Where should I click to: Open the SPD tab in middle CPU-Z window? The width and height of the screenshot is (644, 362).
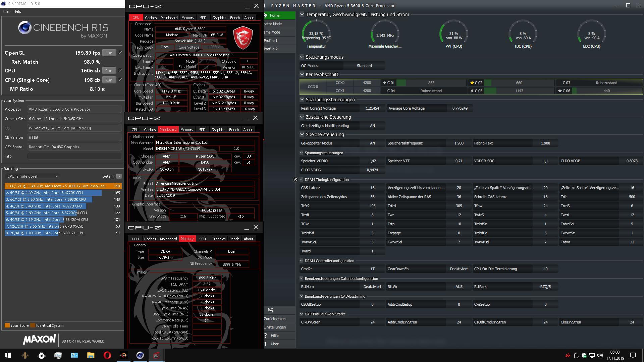click(202, 130)
